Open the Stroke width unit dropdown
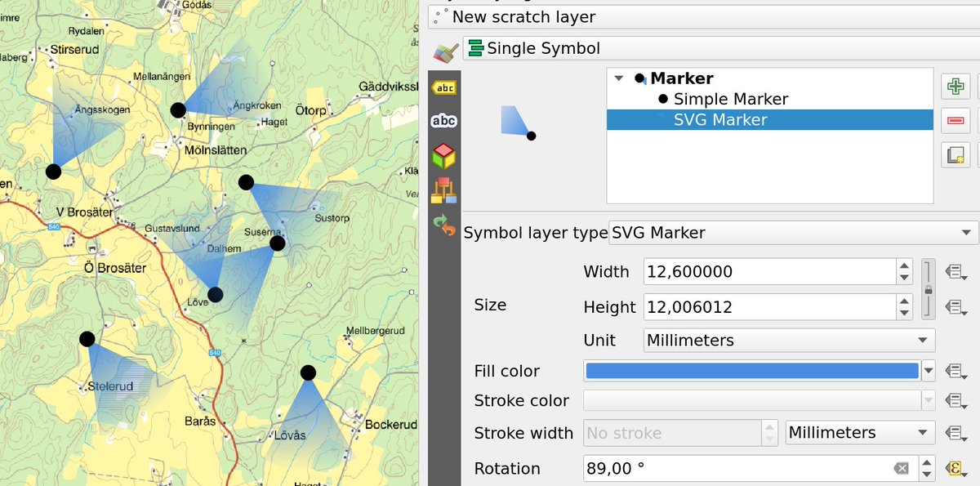 (x=860, y=433)
